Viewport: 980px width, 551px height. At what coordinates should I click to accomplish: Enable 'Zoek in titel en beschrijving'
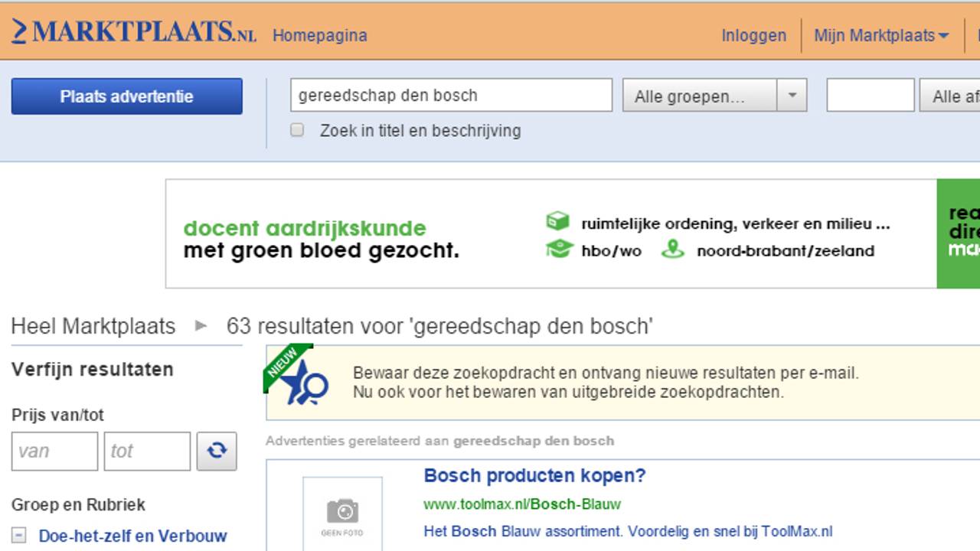point(297,130)
